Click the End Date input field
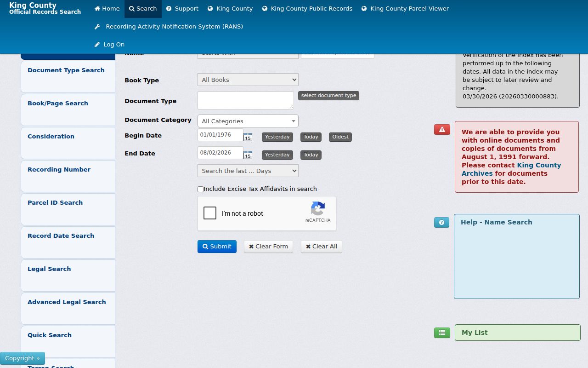The width and height of the screenshot is (588, 368). pyautogui.click(x=220, y=153)
